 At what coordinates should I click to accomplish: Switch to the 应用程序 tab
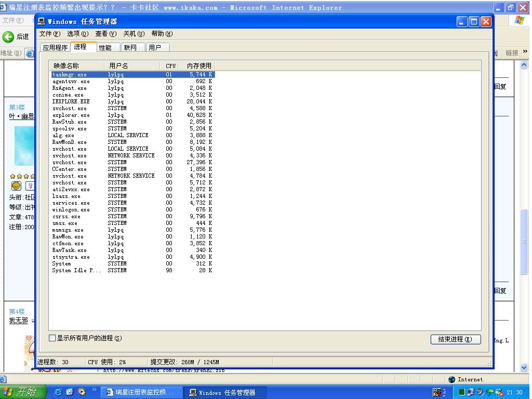coord(55,47)
